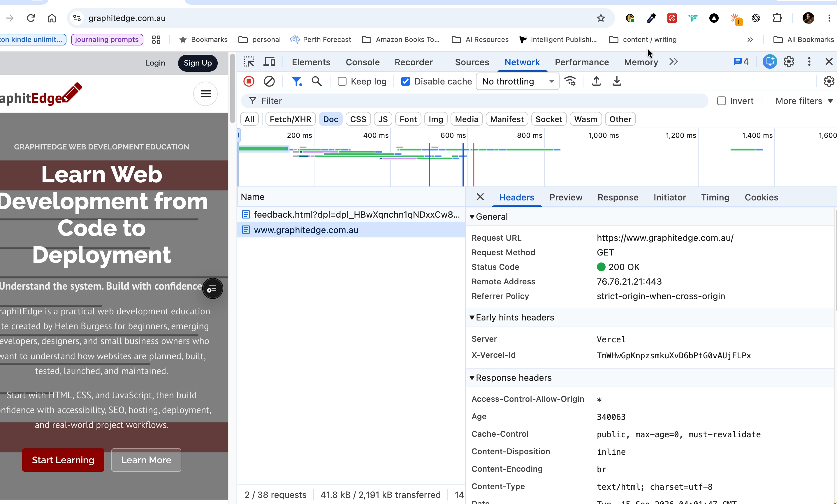Import HAR file with upload icon
This screenshot has height=504, width=837.
click(597, 82)
